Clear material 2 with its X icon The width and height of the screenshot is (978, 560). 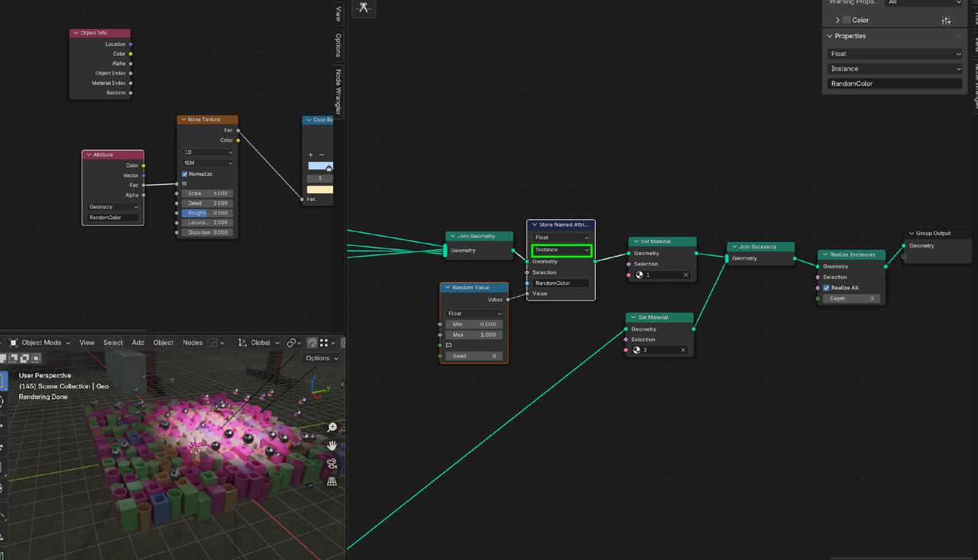coord(682,350)
